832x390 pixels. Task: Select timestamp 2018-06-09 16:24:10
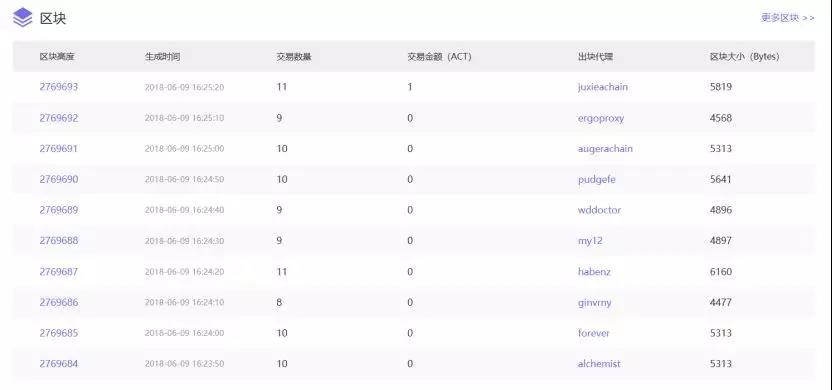(x=184, y=302)
